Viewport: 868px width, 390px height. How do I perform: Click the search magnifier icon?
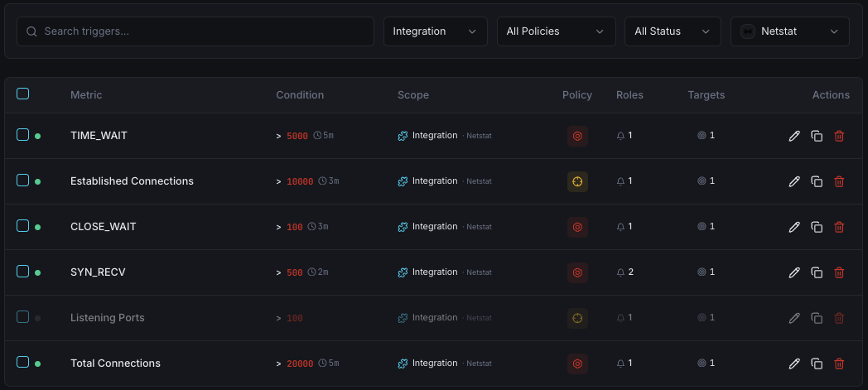click(31, 31)
